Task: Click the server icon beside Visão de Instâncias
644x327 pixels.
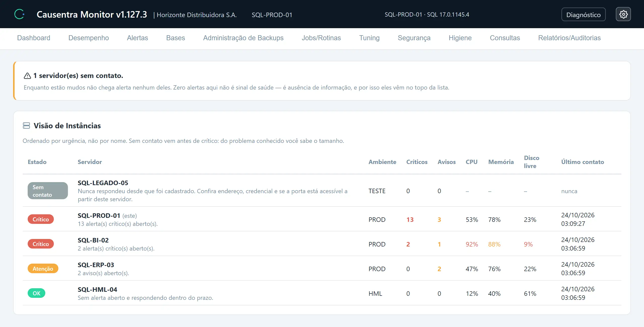Action: pyautogui.click(x=26, y=126)
